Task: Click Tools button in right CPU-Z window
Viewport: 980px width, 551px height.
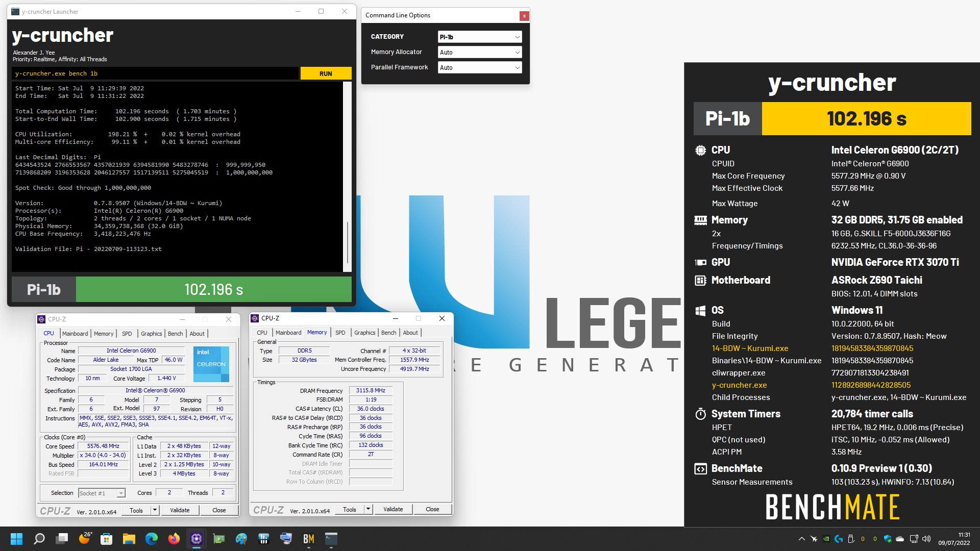Action: 350,509
